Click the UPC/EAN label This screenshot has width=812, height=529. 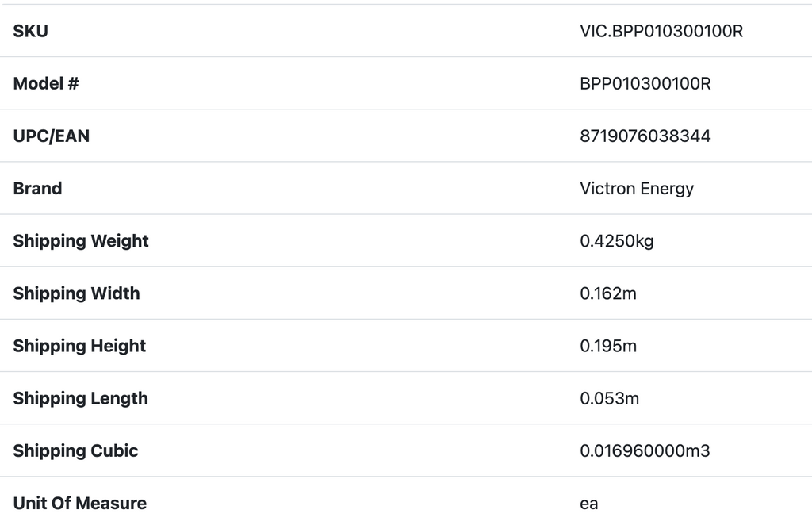pos(52,136)
